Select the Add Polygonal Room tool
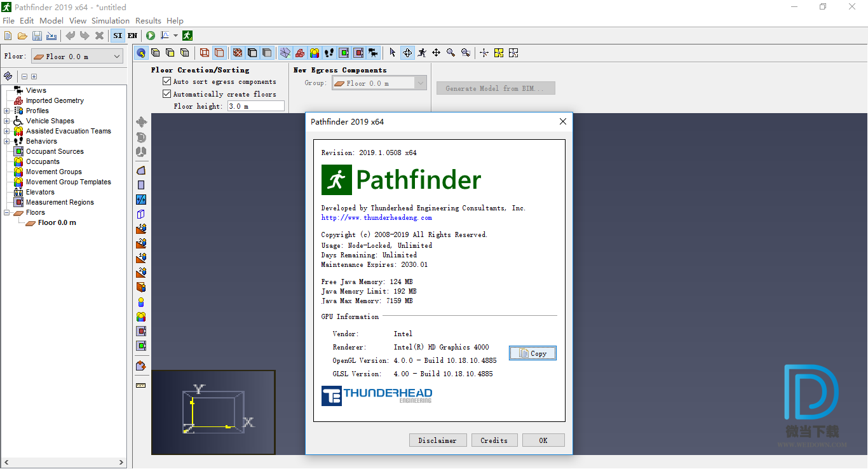 (141, 170)
